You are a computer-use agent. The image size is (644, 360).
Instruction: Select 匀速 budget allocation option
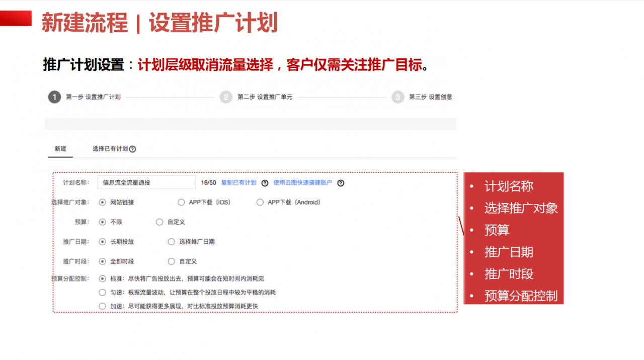(103, 293)
